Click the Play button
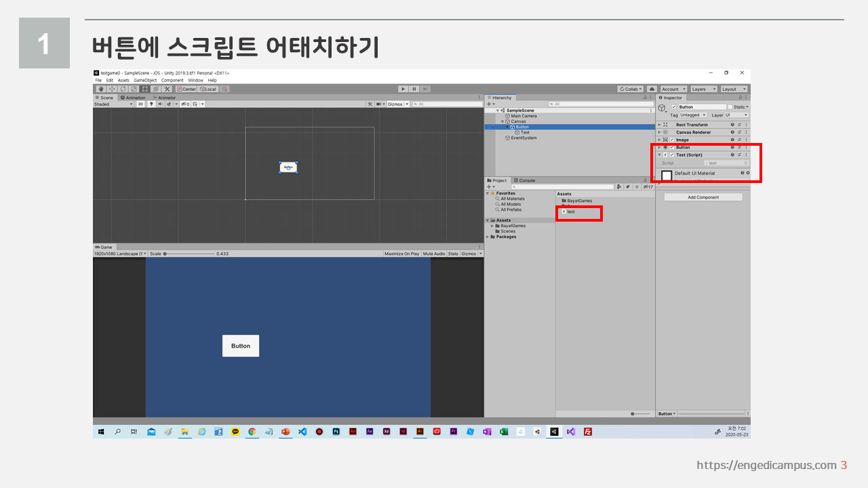 403,89
